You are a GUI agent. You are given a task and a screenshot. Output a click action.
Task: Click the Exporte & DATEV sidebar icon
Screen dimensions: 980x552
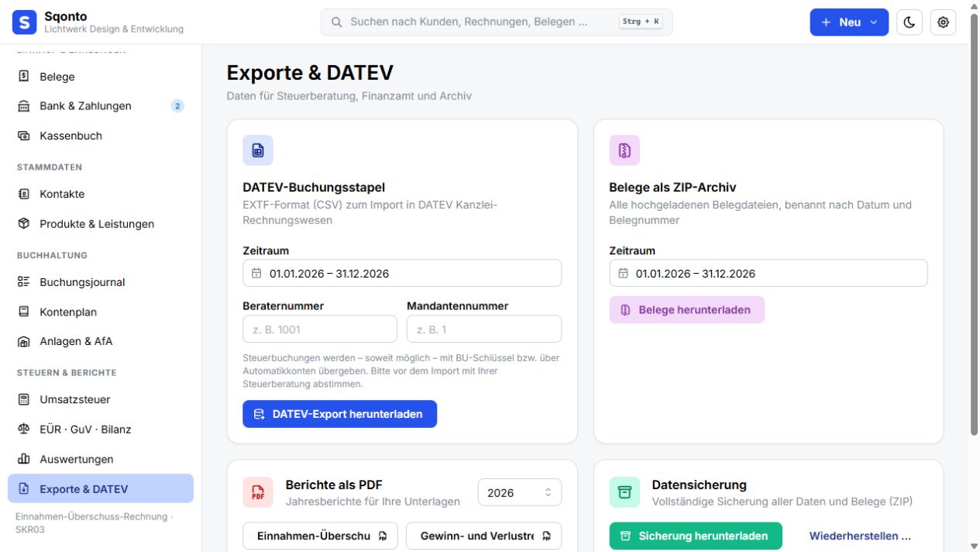(x=24, y=489)
